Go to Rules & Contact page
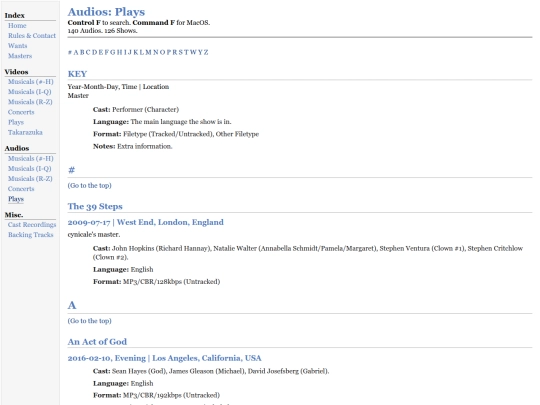This screenshot has width=540, height=405. point(32,35)
